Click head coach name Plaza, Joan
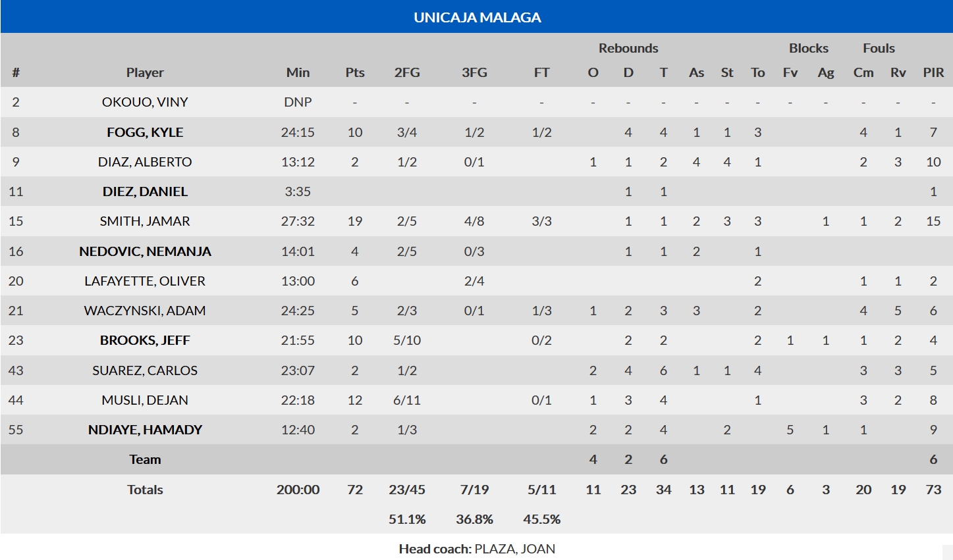 [514, 549]
